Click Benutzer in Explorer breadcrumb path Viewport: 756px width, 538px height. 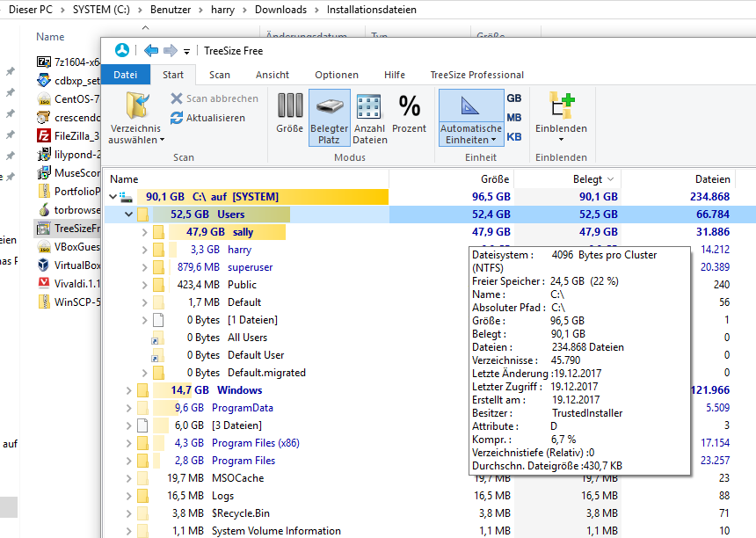tap(171, 10)
